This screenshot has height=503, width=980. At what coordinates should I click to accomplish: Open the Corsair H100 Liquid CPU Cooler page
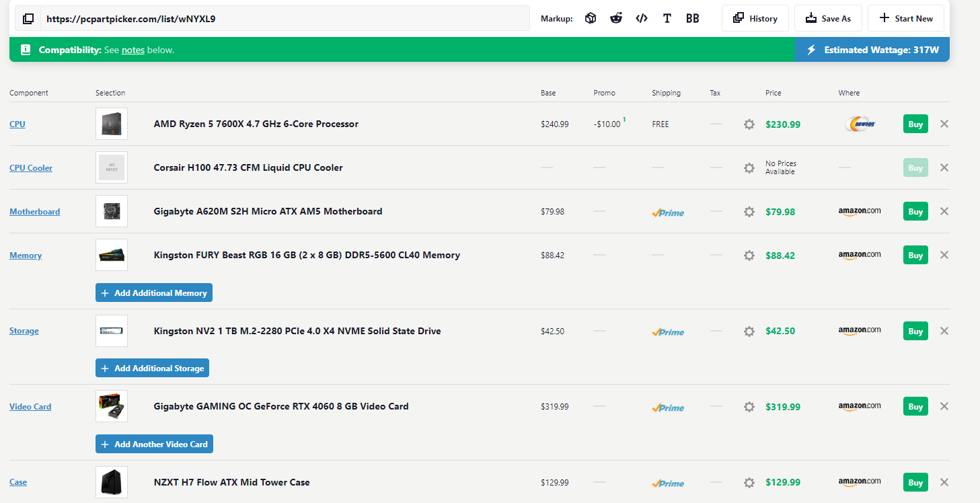[248, 167]
